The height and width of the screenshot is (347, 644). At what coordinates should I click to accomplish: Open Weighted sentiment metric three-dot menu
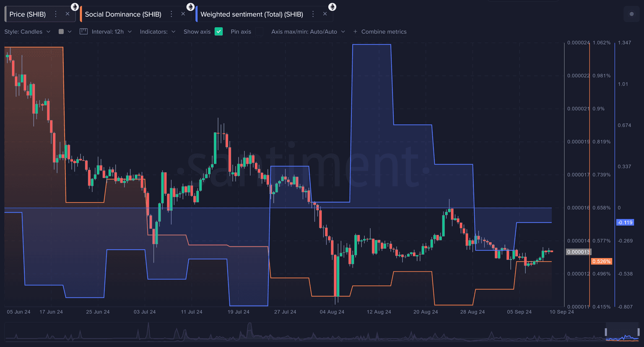point(313,14)
